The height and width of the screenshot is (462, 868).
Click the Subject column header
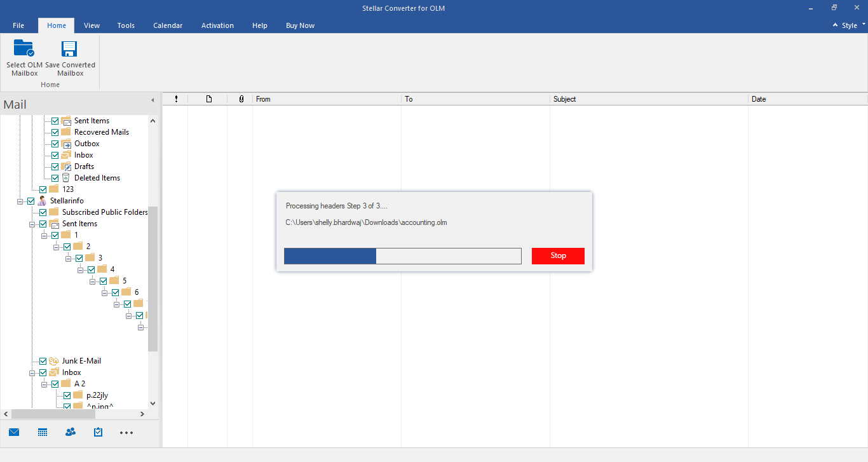(x=648, y=99)
